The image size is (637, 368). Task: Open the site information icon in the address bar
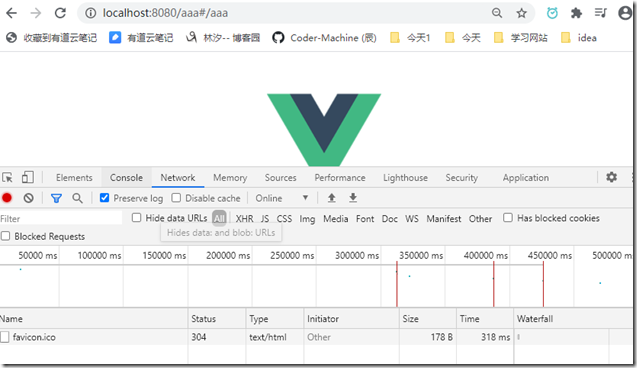(x=91, y=13)
